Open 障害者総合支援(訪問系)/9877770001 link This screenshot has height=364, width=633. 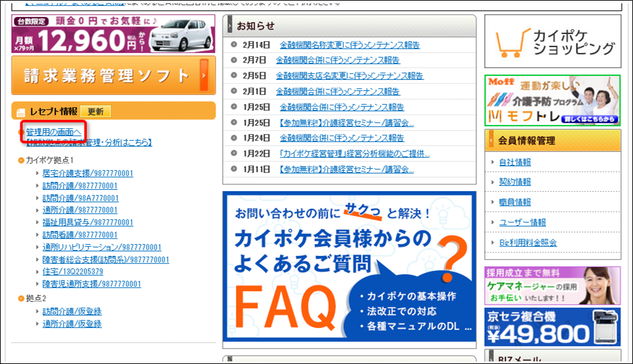click(x=105, y=259)
